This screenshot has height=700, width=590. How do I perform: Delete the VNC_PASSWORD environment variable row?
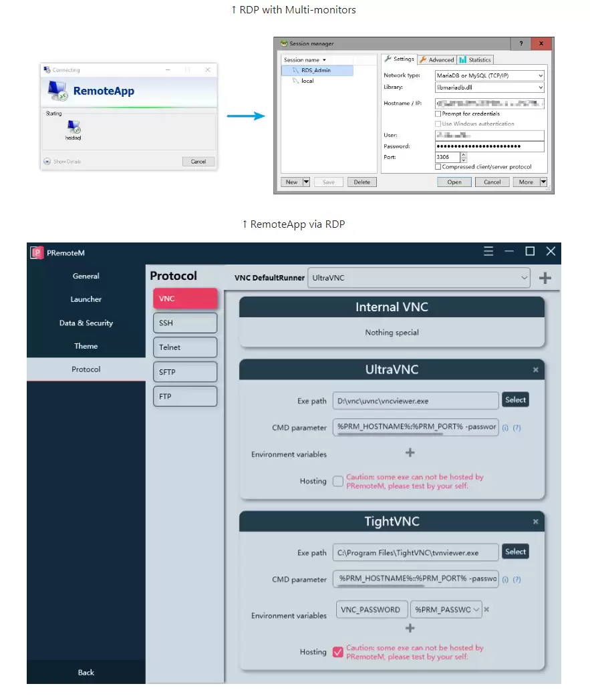coord(486,609)
